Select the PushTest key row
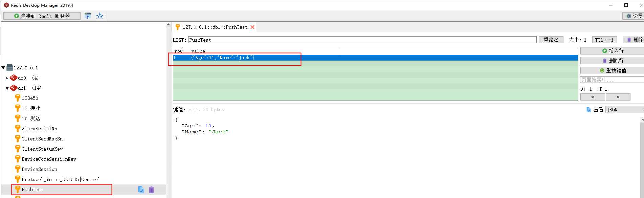Viewport: 644px width, 198px height. click(84, 190)
